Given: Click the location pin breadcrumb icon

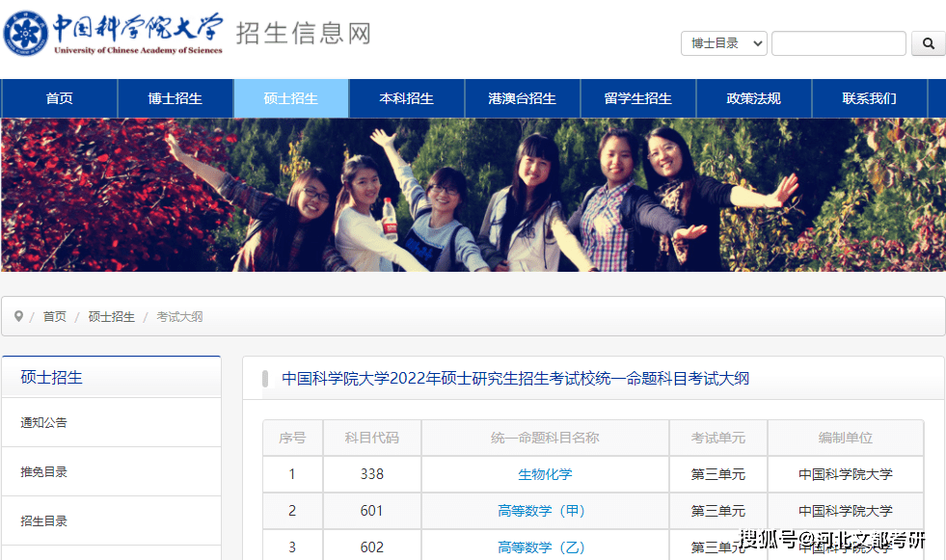Looking at the screenshot, I should click(18, 316).
